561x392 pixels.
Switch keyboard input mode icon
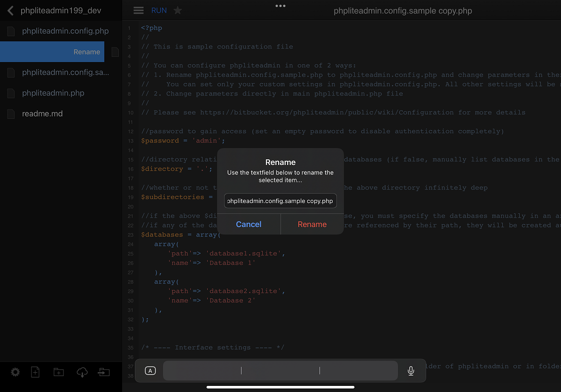[150, 370]
